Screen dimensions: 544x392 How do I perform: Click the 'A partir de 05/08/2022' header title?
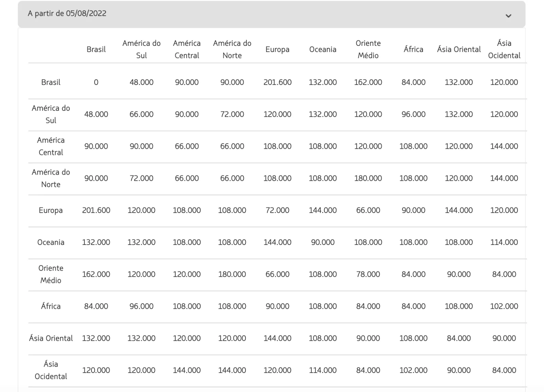pyautogui.click(x=67, y=14)
